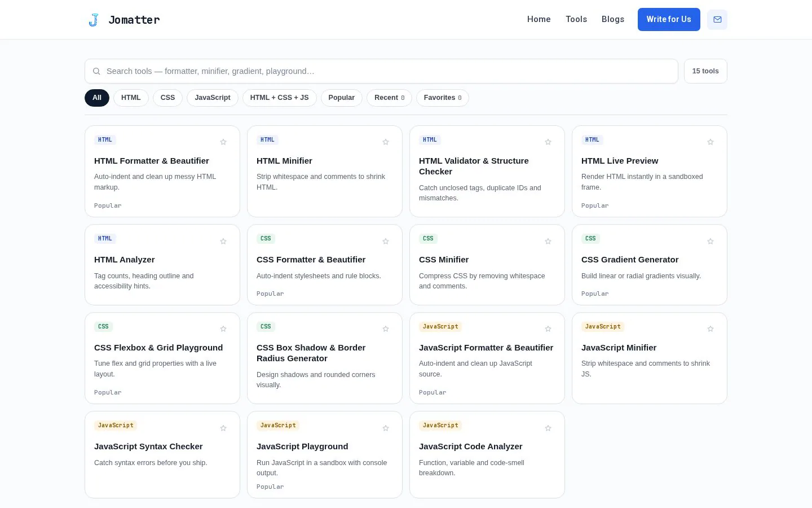Open HTML Live Preview title link

(x=620, y=161)
